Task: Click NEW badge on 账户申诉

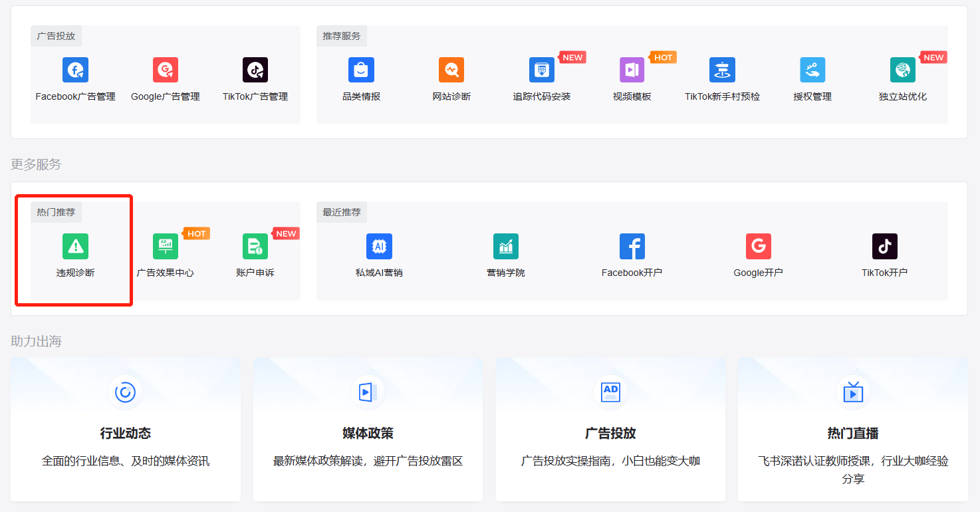Action: click(x=286, y=233)
